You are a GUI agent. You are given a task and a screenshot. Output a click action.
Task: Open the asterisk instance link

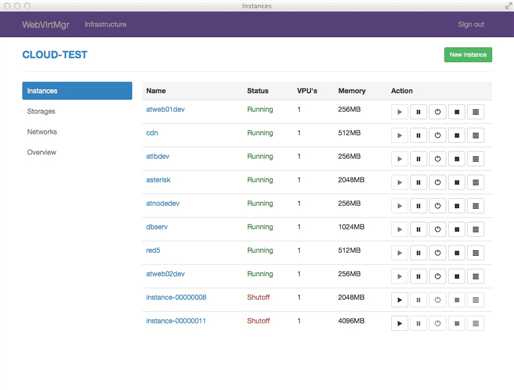point(158,180)
